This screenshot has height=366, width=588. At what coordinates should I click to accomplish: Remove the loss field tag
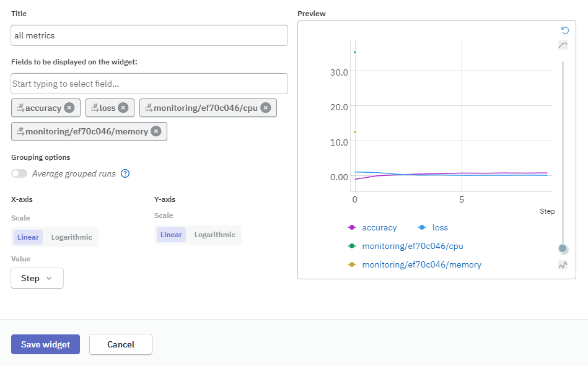(x=123, y=107)
